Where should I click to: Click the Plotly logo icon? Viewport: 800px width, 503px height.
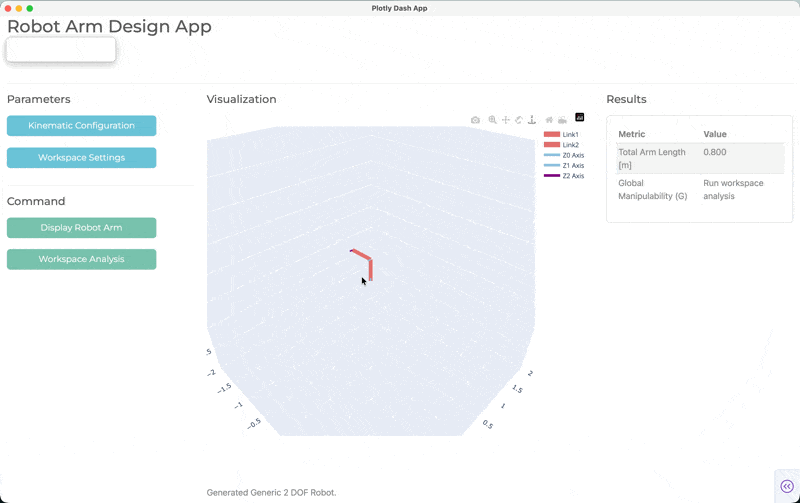[x=580, y=118]
